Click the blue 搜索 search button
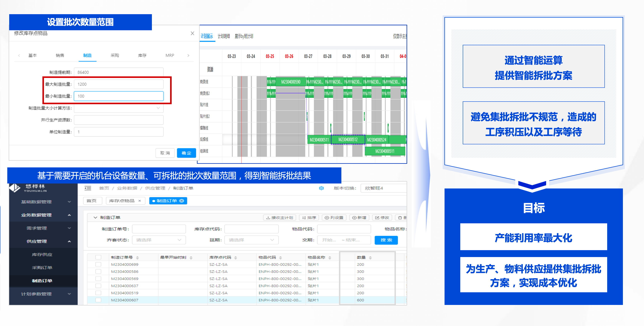 pyautogui.click(x=386, y=240)
